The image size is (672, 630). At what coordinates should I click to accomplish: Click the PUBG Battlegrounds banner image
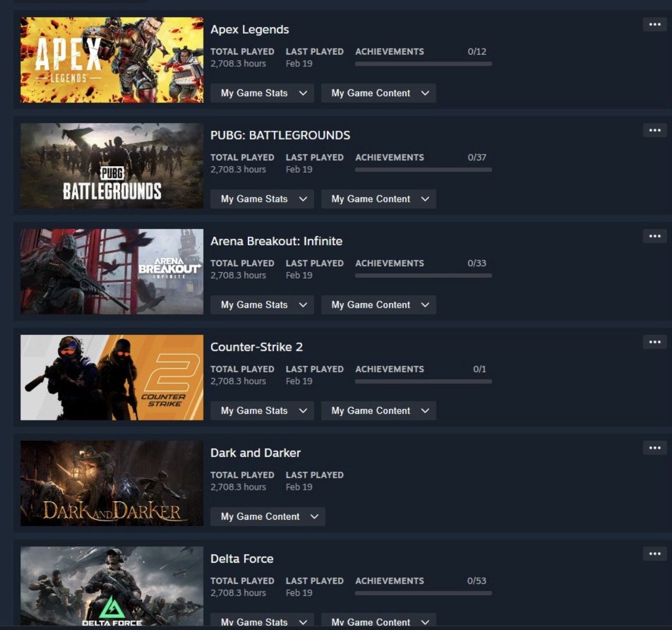[112, 165]
